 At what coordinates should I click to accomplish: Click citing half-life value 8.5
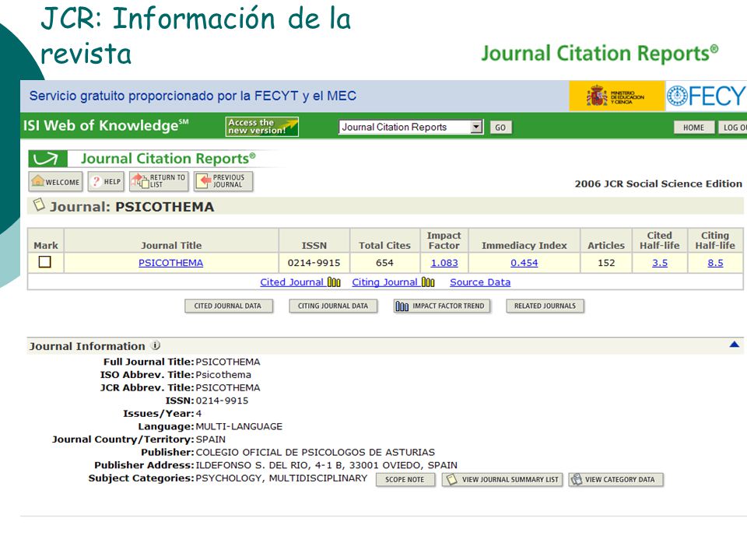(x=715, y=263)
